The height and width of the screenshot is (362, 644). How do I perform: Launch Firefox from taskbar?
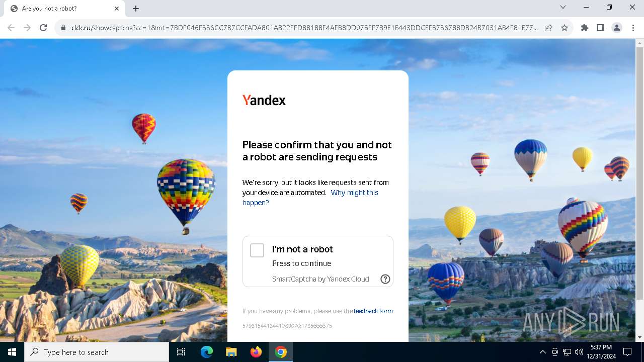click(256, 352)
